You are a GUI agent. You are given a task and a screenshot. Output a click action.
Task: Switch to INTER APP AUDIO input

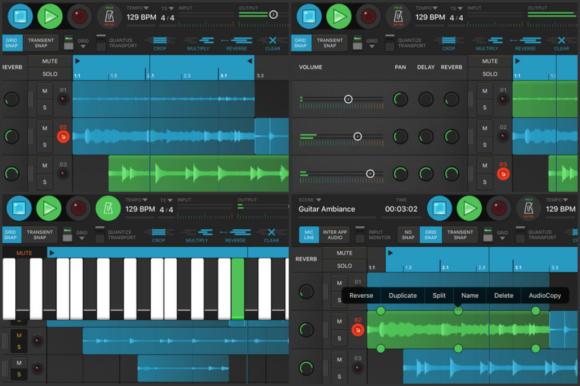click(x=335, y=235)
